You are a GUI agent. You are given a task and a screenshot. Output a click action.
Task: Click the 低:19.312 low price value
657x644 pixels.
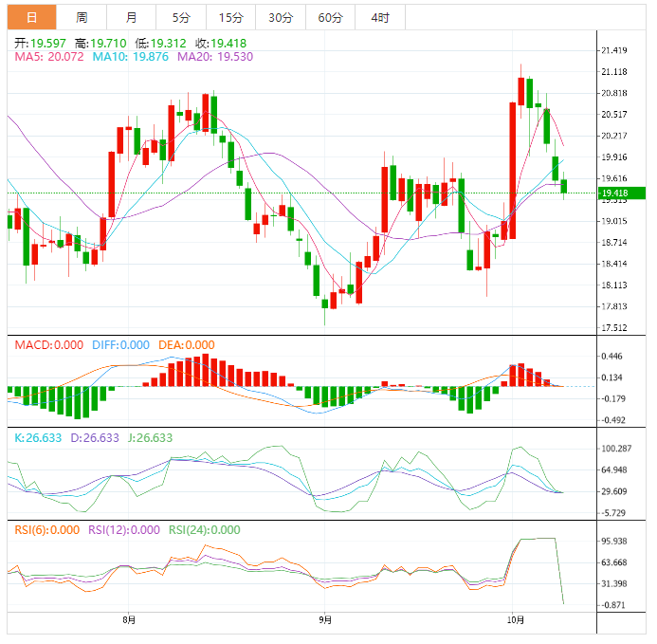coord(160,44)
